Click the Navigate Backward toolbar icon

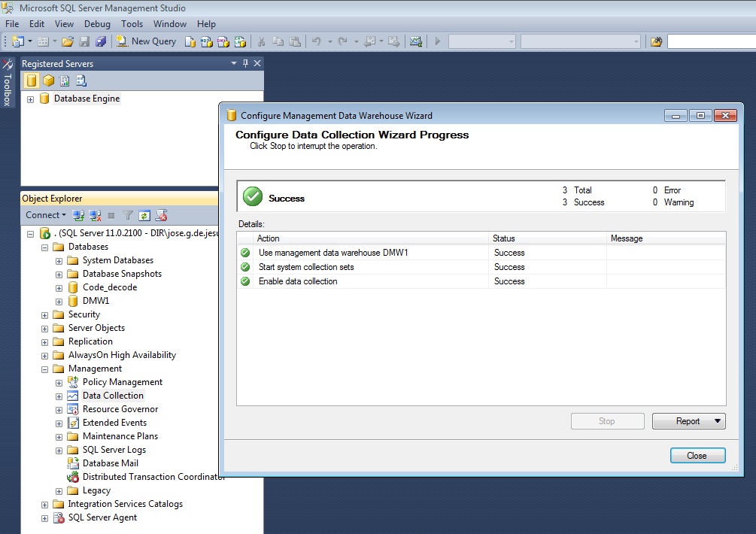click(x=370, y=41)
